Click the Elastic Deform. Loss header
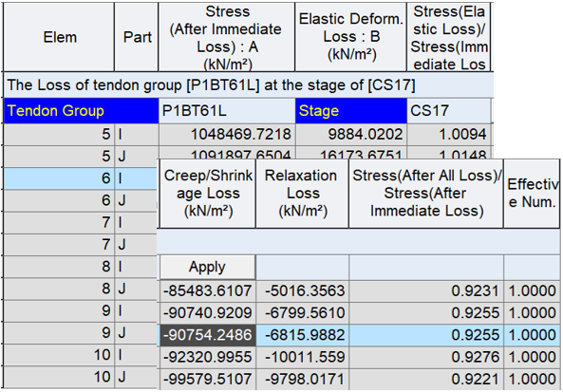 [x=351, y=37]
